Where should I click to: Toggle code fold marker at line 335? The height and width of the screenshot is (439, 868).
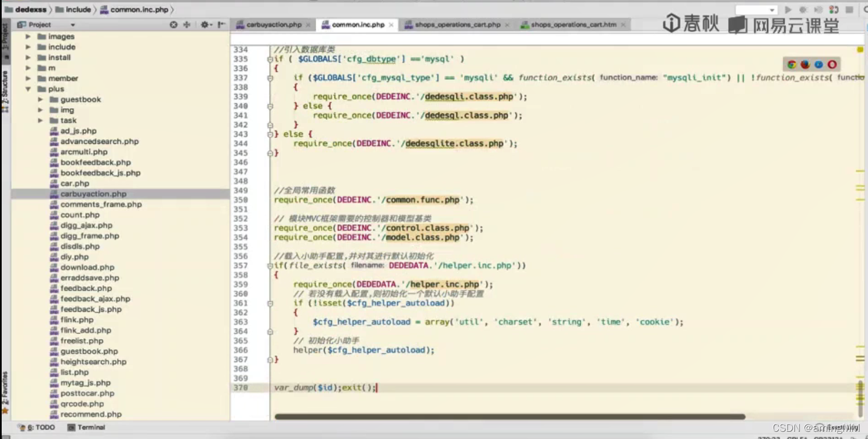270,59
